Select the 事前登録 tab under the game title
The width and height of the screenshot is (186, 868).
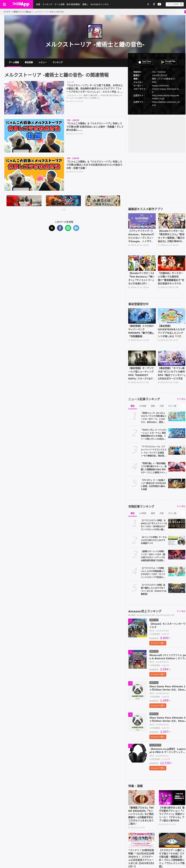tap(29, 62)
